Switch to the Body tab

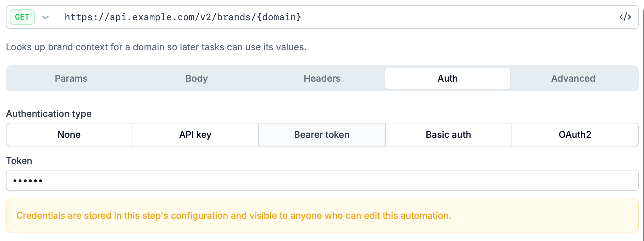pos(197,78)
